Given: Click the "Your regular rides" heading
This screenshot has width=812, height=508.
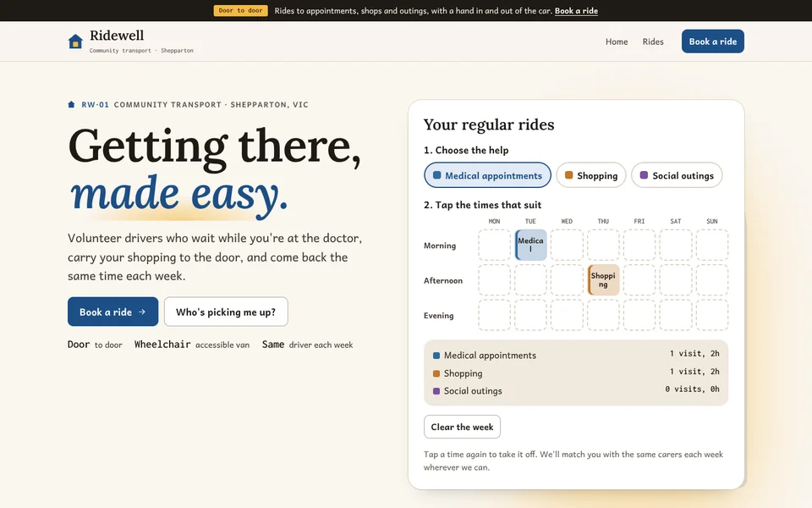Looking at the screenshot, I should [489, 124].
